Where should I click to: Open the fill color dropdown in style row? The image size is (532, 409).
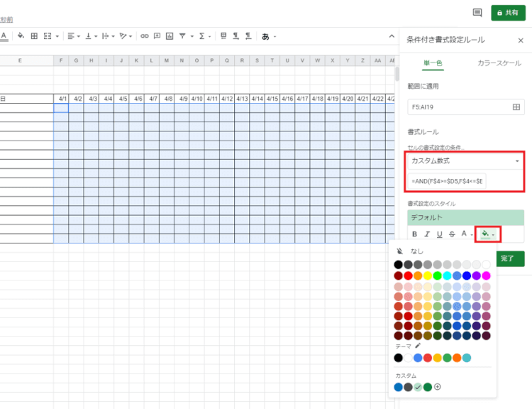pos(487,234)
